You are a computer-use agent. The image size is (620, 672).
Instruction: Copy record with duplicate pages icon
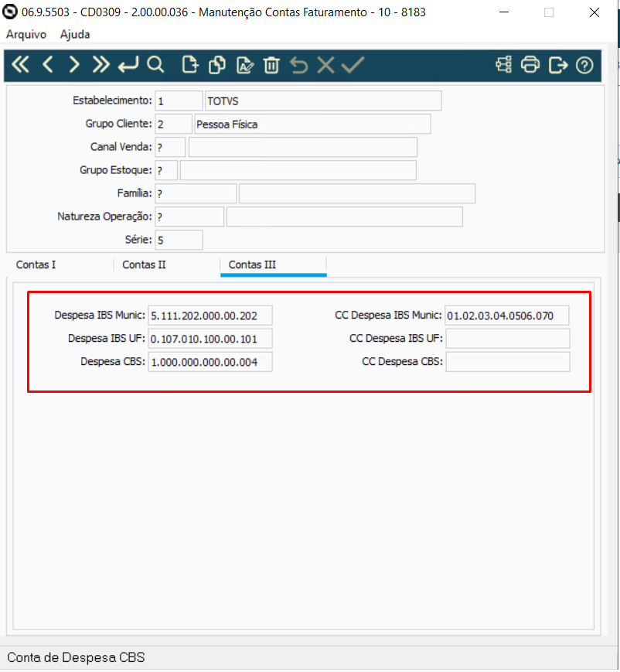coord(217,65)
